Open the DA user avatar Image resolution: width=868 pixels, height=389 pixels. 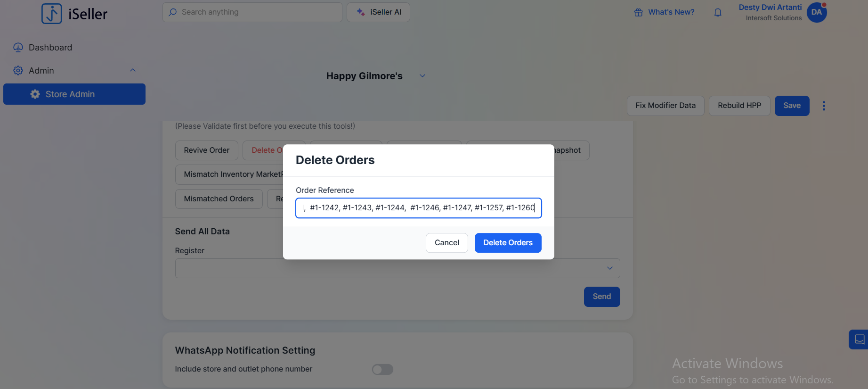817,12
